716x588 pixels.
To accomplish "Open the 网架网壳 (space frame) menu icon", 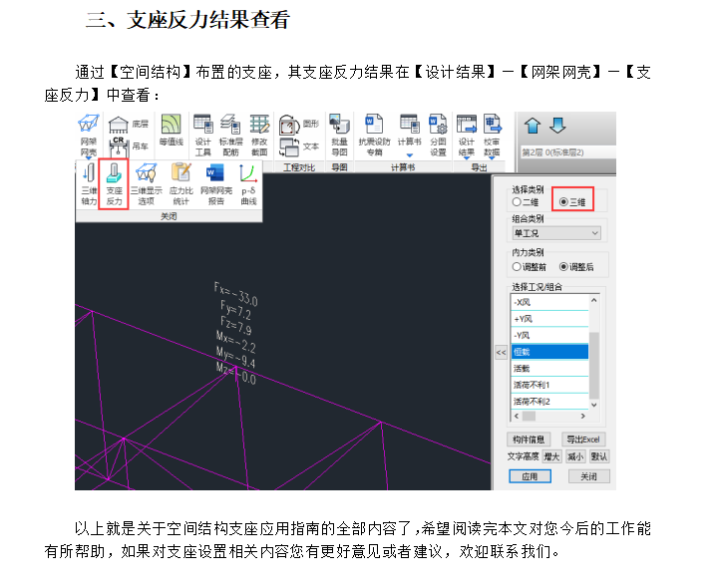I will pos(88,124).
